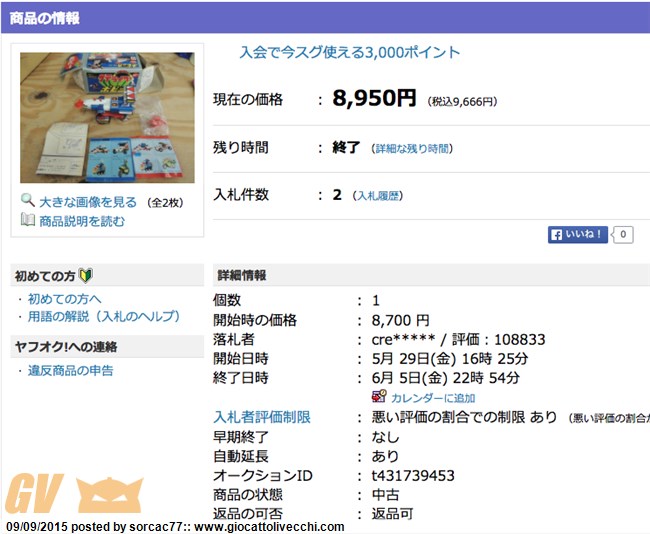The width and height of the screenshot is (650, 534).
Task: Click the いいね! Facebook like button
Action: [x=577, y=235]
